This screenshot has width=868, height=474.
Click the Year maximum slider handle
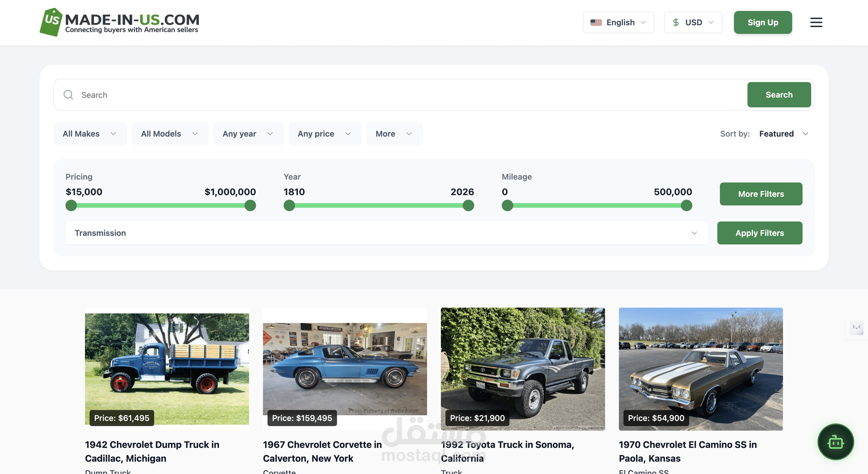468,205
